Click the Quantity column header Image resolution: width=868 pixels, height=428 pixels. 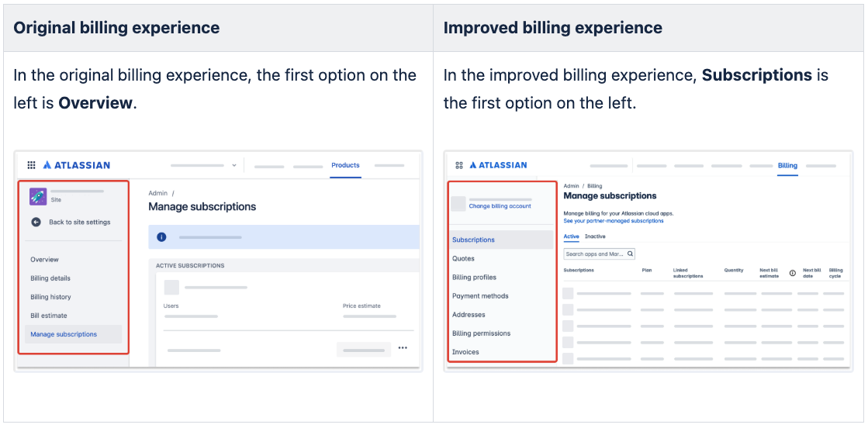[x=734, y=270]
